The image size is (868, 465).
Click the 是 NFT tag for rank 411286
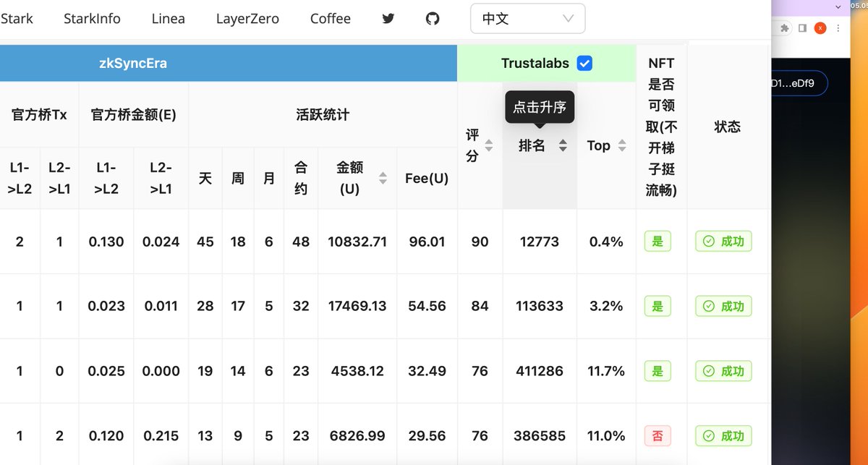point(658,371)
